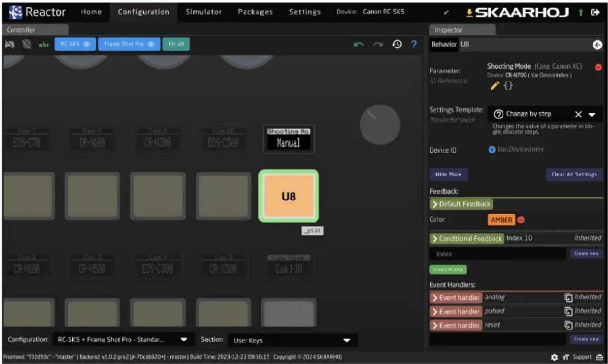Click the green up-arrow status icon

coord(580,12)
